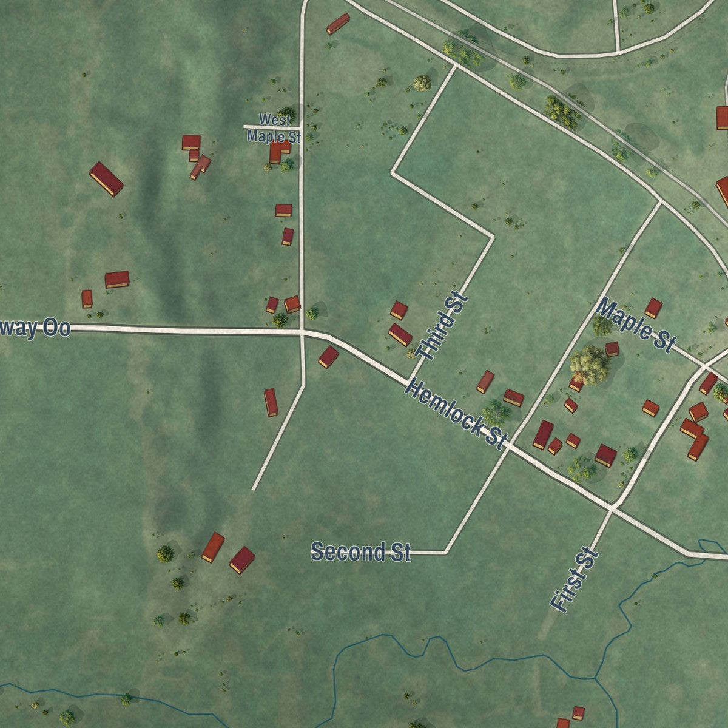Image resolution: width=728 pixels, height=728 pixels.
Task: Select the Third St street label
Action: point(443,326)
